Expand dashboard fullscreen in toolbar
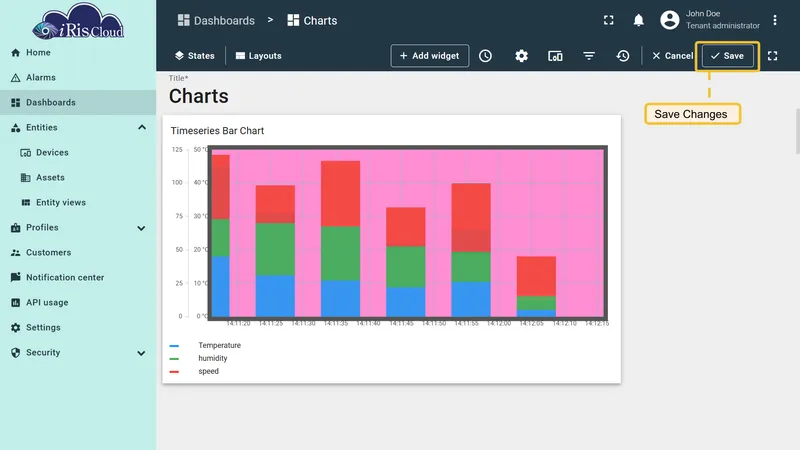The image size is (800, 450). [772, 56]
